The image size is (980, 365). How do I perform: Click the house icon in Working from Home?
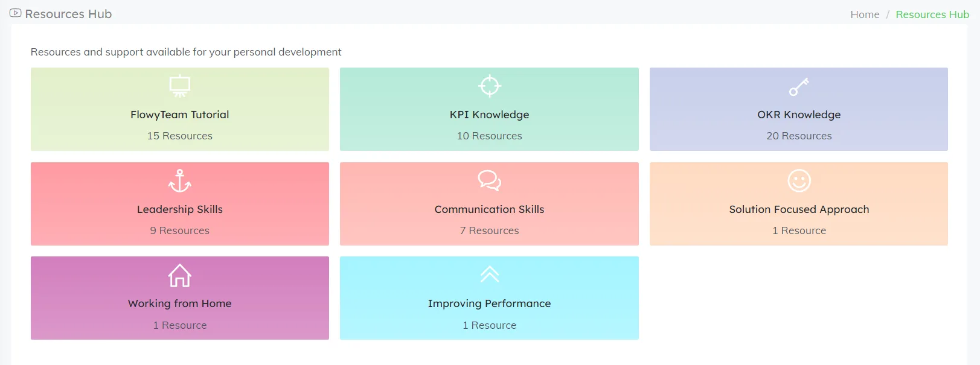tap(180, 275)
